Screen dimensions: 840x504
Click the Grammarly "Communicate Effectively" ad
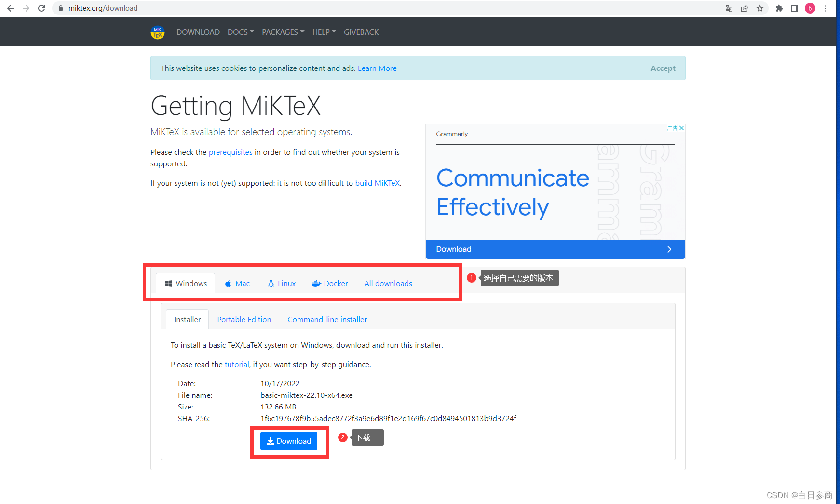click(x=513, y=192)
